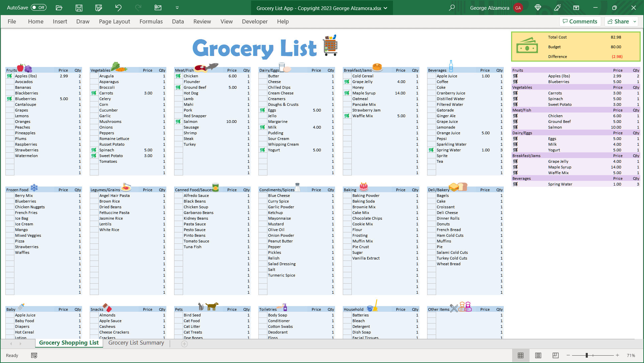Viewport: 644px width, 363px height.
Task: Switch to the Grocery List Summary sheet
Action: pyautogui.click(x=136, y=343)
